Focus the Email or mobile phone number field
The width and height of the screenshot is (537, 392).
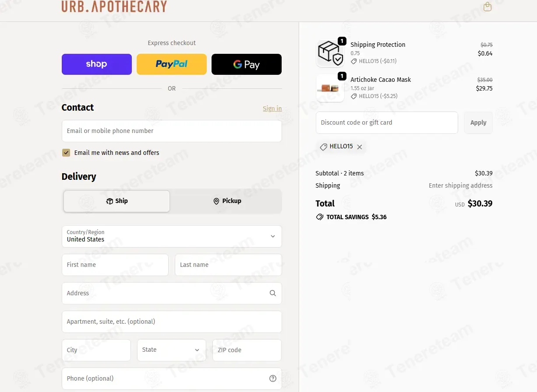(172, 131)
